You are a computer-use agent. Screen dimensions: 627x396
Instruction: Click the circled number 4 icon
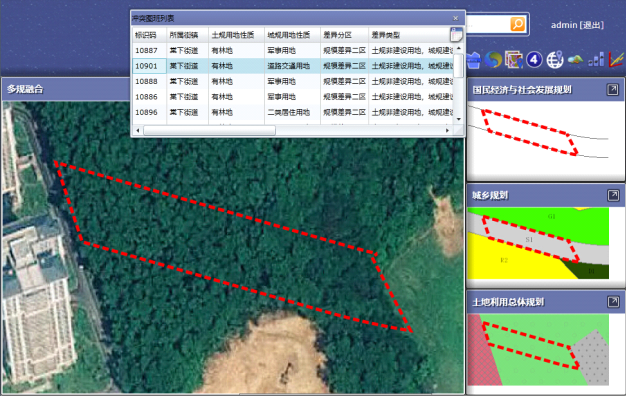point(534,60)
